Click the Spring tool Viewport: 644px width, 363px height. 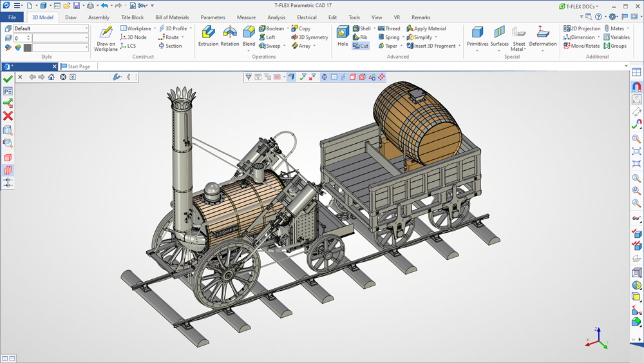point(388,37)
